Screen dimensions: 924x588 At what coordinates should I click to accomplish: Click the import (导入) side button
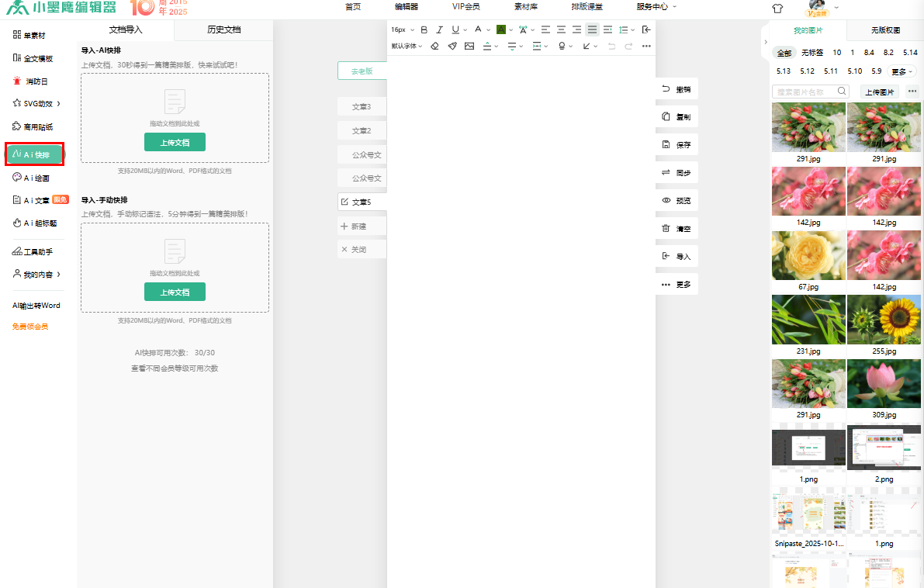pyautogui.click(x=677, y=256)
